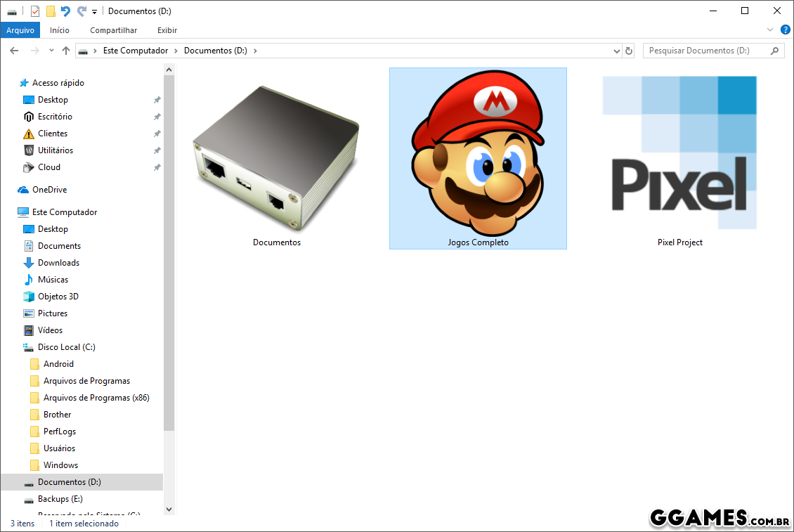Go forward with the right arrow
This screenshot has height=532, width=794.
click(34, 51)
